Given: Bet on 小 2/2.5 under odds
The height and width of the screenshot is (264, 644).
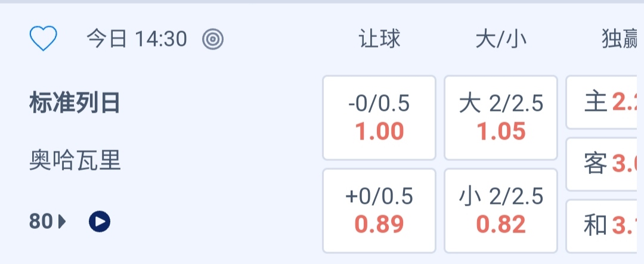Looking at the screenshot, I should click(501, 210).
